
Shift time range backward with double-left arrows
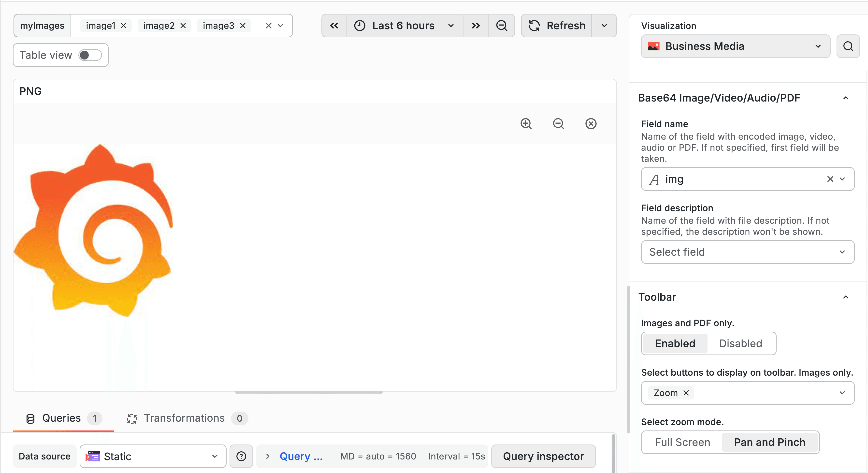coord(334,26)
